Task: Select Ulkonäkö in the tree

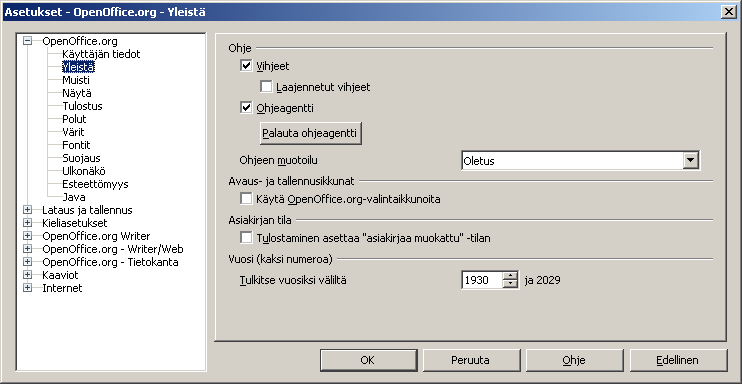Action: 84,171
